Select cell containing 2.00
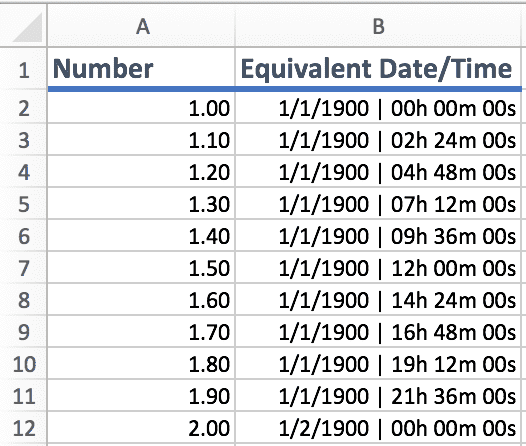Screen dimensions: 526x446 pos(141,428)
